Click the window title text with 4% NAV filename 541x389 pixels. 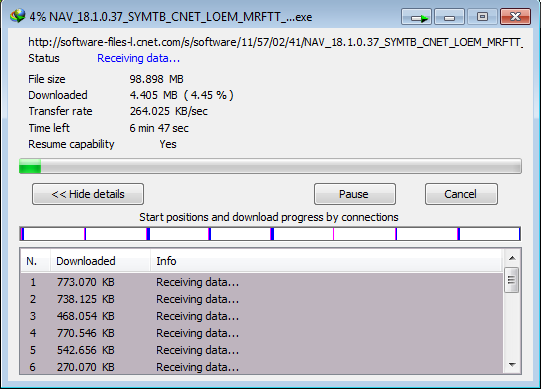(171, 17)
